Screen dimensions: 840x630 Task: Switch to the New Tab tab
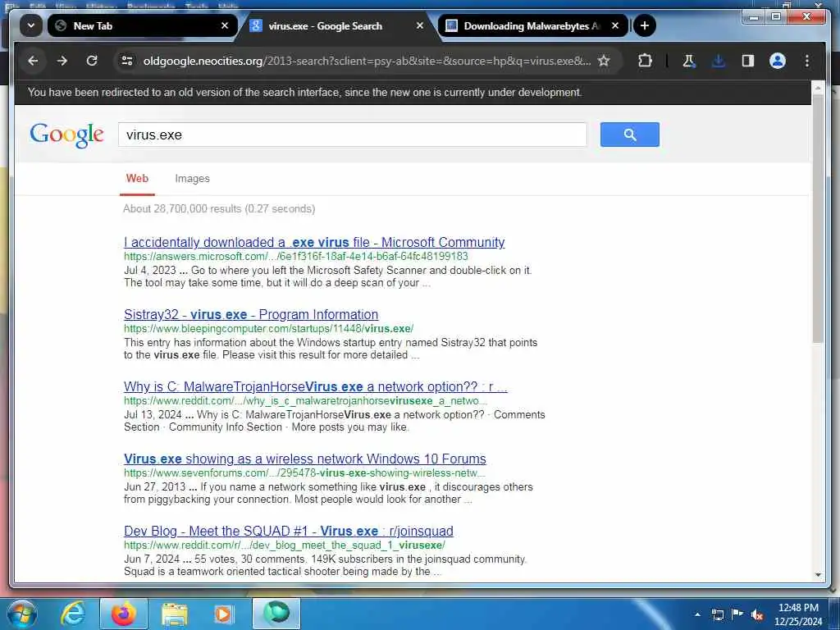pos(142,25)
